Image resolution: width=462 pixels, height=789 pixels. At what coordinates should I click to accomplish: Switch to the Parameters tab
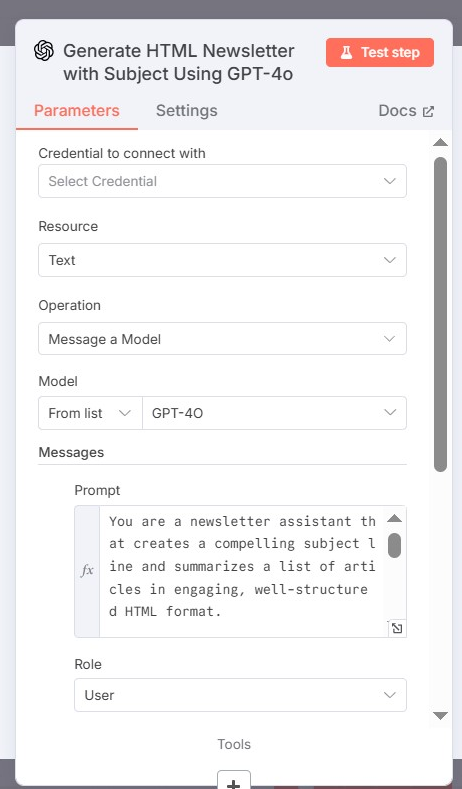click(x=76, y=111)
